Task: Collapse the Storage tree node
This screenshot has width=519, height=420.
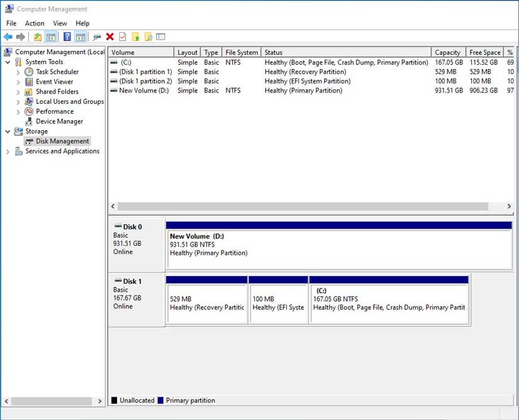Action: 8,131
